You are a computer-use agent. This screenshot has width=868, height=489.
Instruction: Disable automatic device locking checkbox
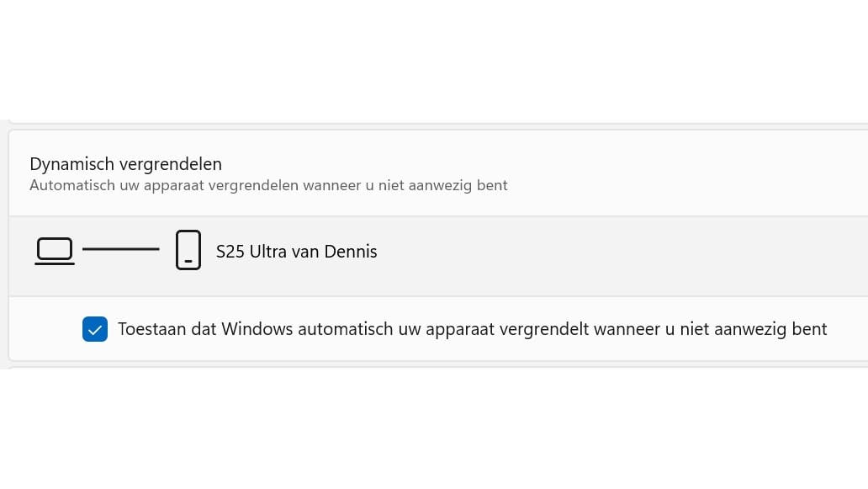coord(95,329)
